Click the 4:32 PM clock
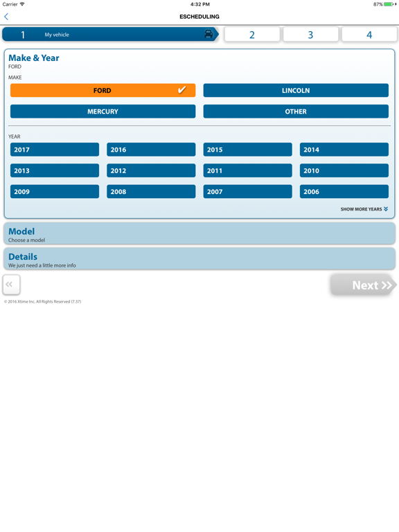Viewport: 399px width, 532px height. [199, 4]
